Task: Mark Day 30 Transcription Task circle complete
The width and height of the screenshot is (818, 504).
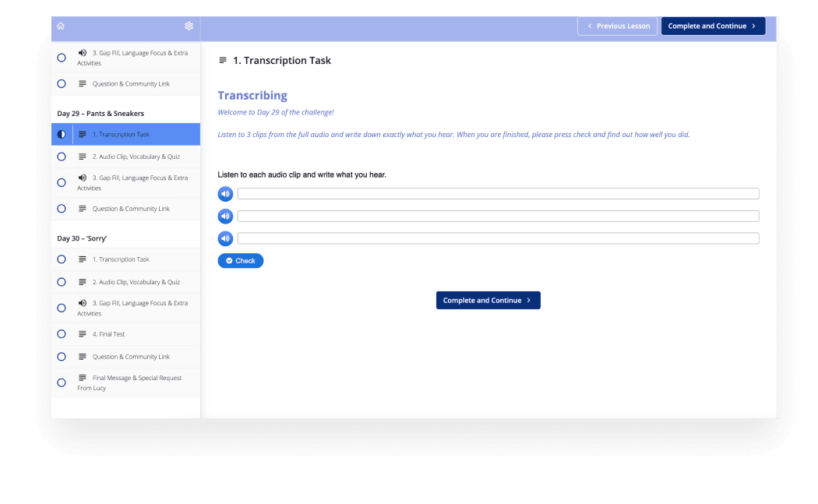Action: pyautogui.click(x=62, y=259)
